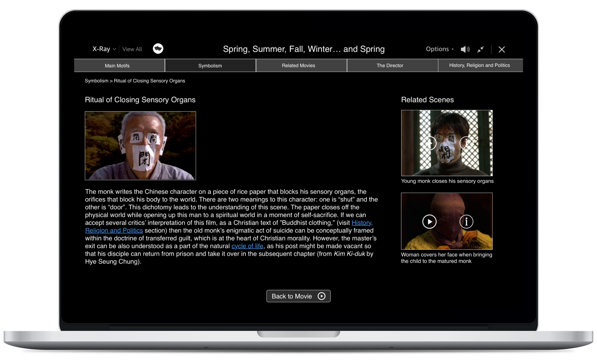Show info for Woman covers face scene
Viewport: 597px width, 364px height.
point(466,222)
